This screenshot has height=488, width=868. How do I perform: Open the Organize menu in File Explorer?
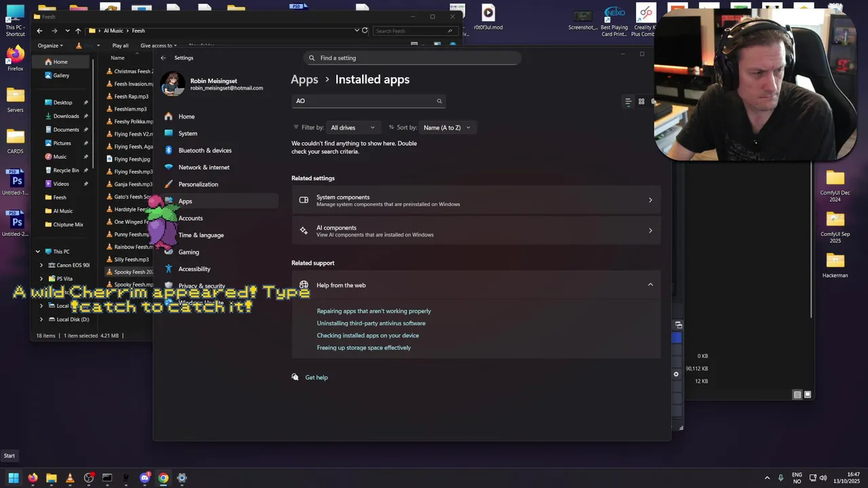50,45
